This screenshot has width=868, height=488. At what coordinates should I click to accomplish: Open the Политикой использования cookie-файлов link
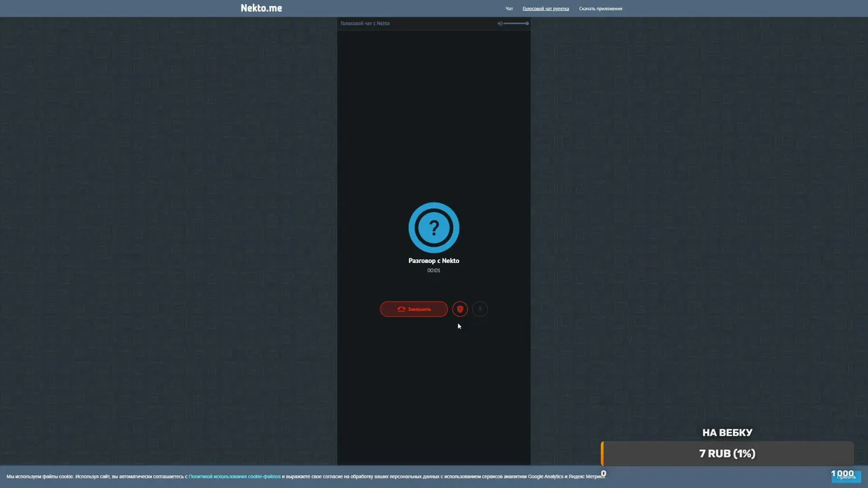[x=235, y=476]
